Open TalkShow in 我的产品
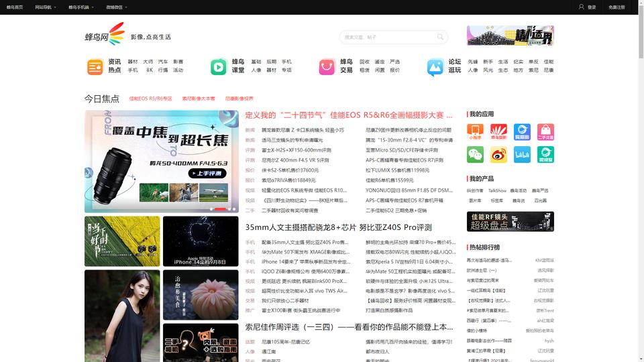 pos(497,190)
